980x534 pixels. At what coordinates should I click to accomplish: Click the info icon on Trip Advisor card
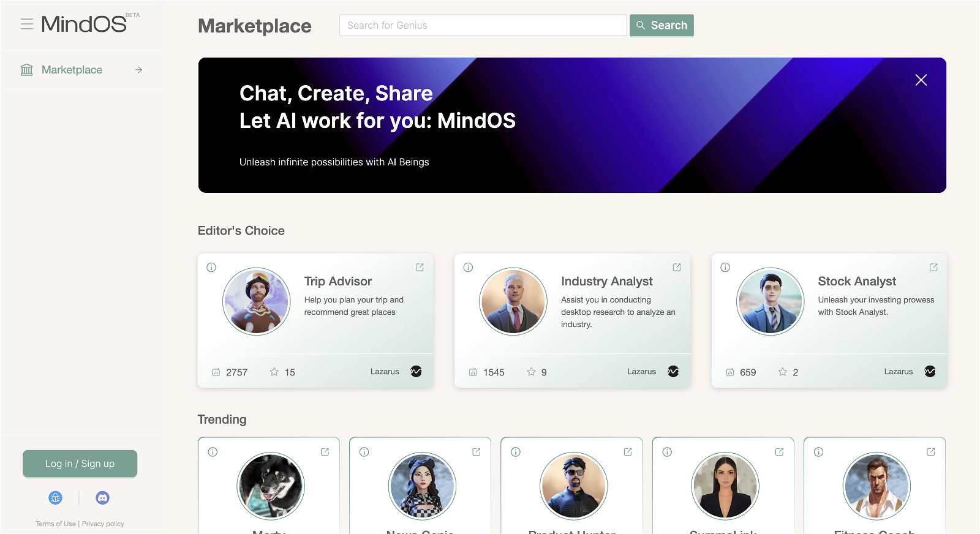[211, 268]
